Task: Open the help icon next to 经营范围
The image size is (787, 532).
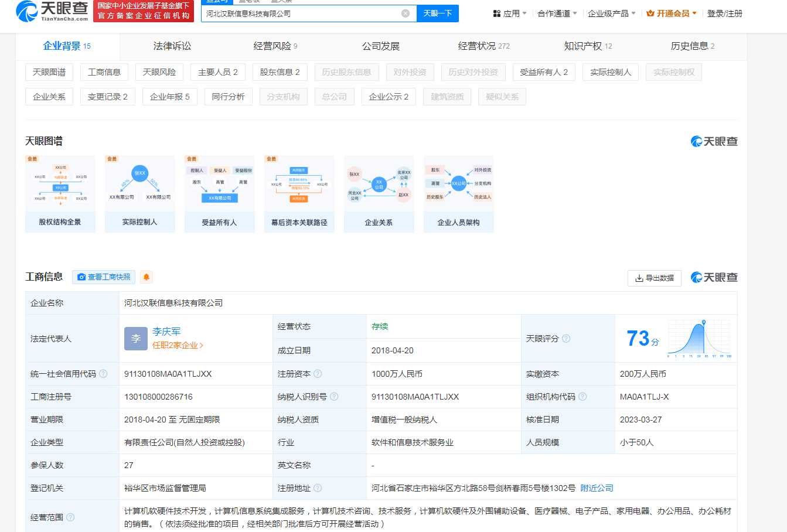Action: (70, 517)
